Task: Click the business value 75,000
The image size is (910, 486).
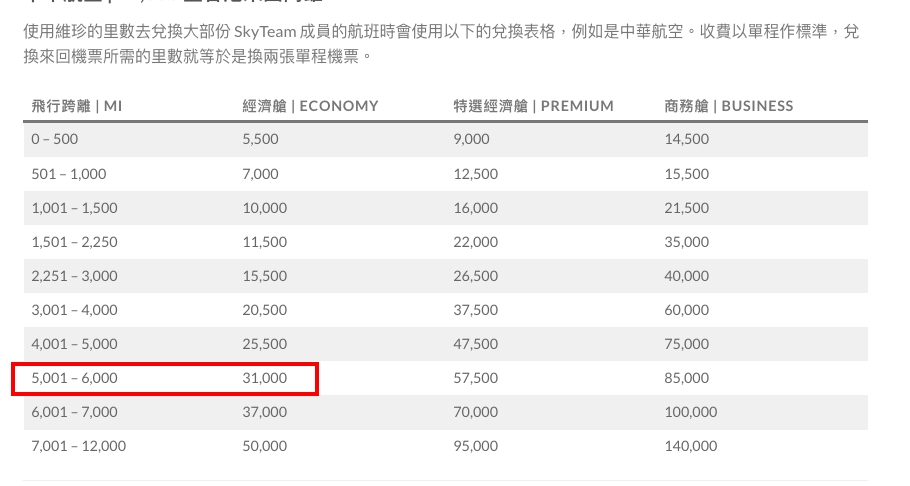Action: click(687, 344)
